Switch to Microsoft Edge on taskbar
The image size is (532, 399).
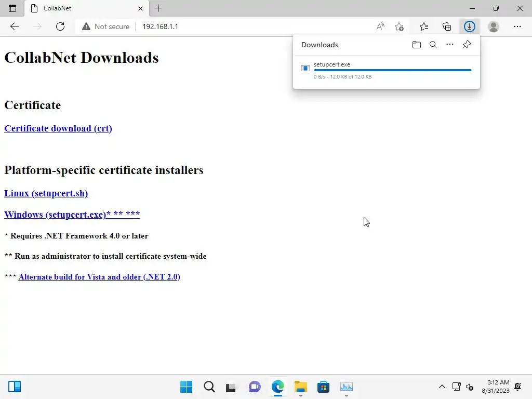pyautogui.click(x=277, y=387)
